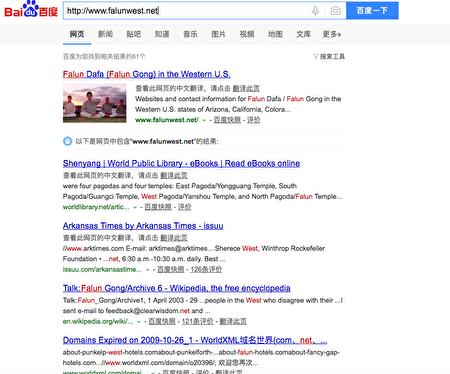Expand dropdown arrow next to issuu.com URL
This screenshot has width=450, height=374.
point(147,270)
